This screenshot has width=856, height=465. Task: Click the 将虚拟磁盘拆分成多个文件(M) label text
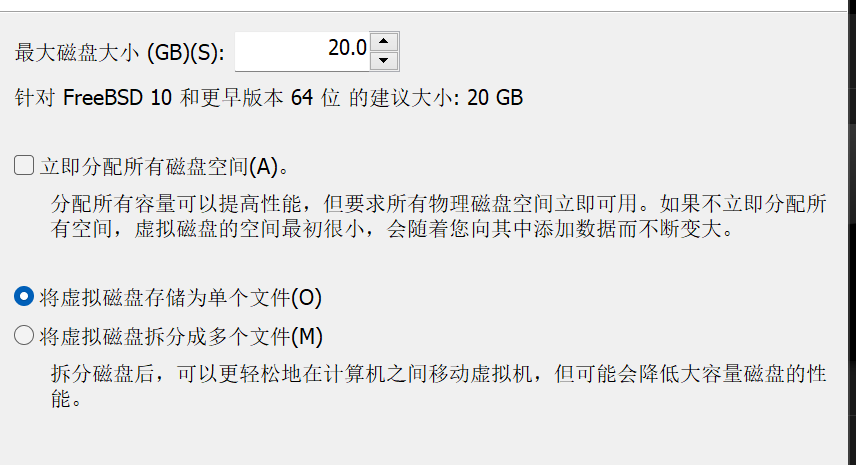(181, 336)
